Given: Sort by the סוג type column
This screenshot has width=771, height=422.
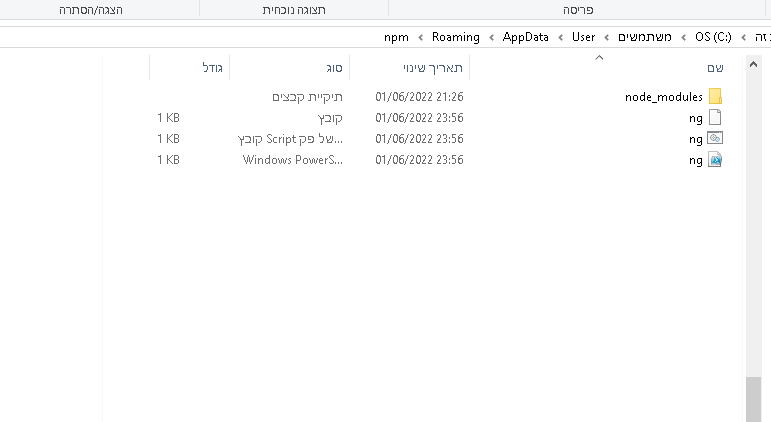Looking at the screenshot, I should (x=334, y=68).
